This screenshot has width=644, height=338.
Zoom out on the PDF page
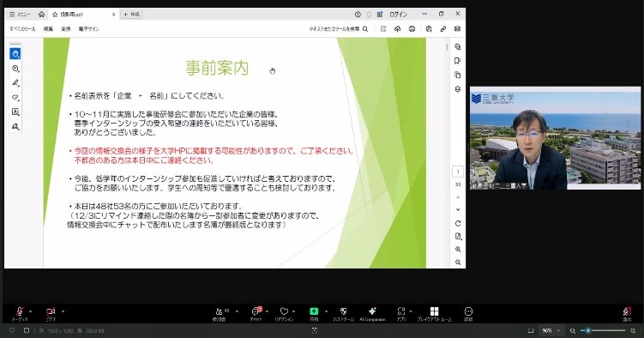[458, 262]
